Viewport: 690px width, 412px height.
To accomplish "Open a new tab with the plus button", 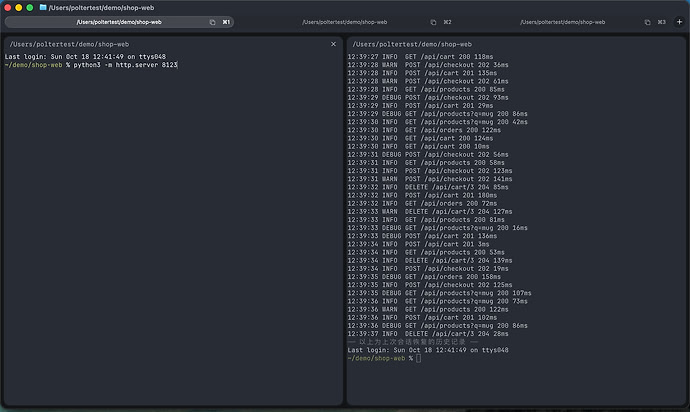I will tap(679, 22).
